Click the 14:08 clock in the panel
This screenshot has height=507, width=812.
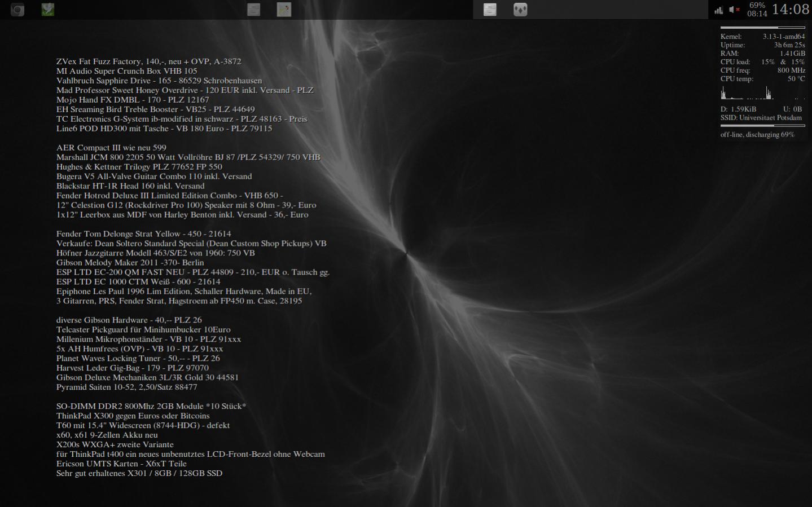791,10
